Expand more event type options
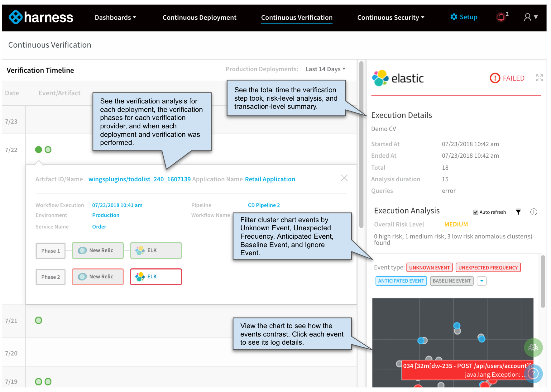The image size is (551, 392). click(482, 281)
